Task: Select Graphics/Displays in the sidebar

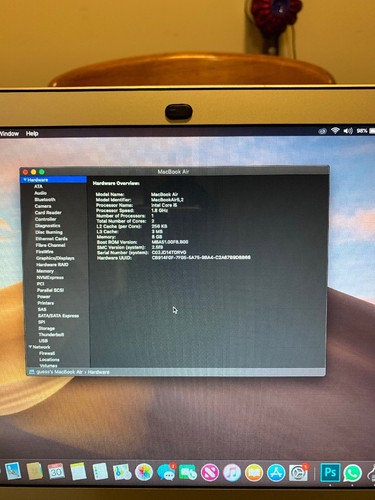Action: (55, 258)
